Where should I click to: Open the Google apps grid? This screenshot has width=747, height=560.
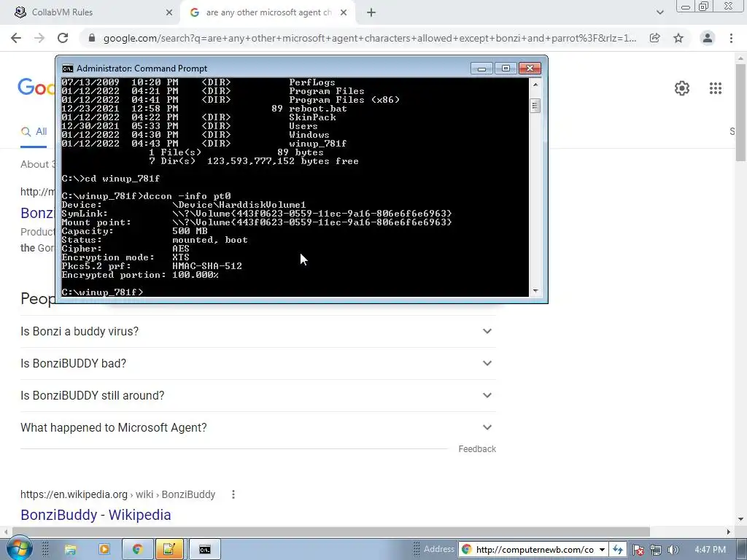[x=716, y=88]
